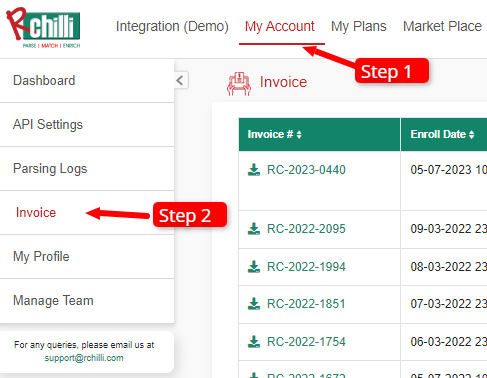Click the Invoice page header icon
The image size is (487, 378).
[x=239, y=84]
